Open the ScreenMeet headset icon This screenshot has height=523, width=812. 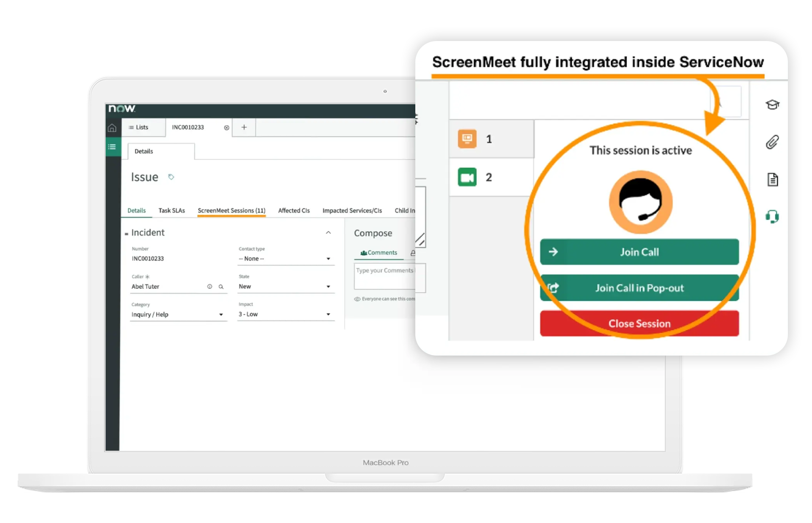tap(772, 217)
